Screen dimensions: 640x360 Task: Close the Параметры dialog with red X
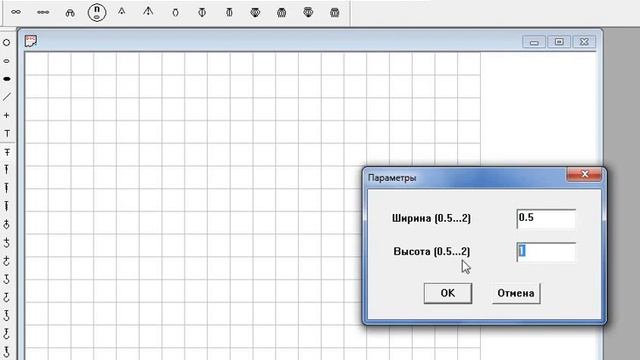pyautogui.click(x=584, y=175)
